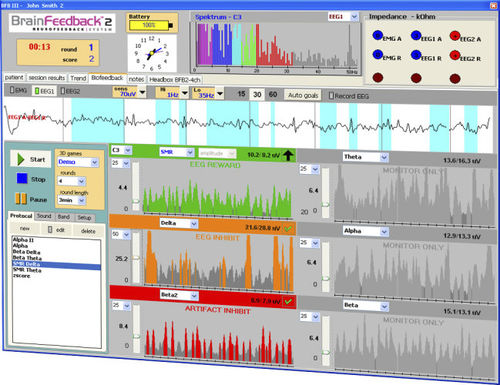Open the Beta2 artifact band dropdown
Screen dimensions: 500x385
(x=194, y=296)
